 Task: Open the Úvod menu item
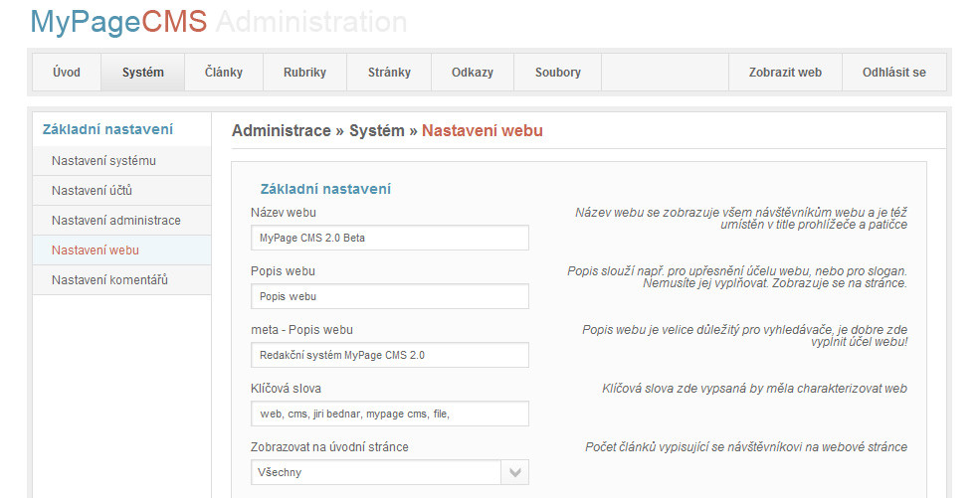tap(67, 73)
